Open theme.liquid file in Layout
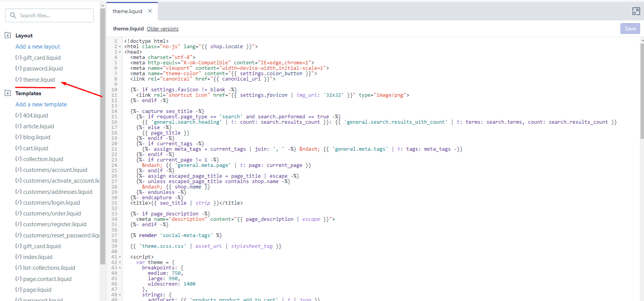The width and height of the screenshot is (644, 301). pos(39,80)
